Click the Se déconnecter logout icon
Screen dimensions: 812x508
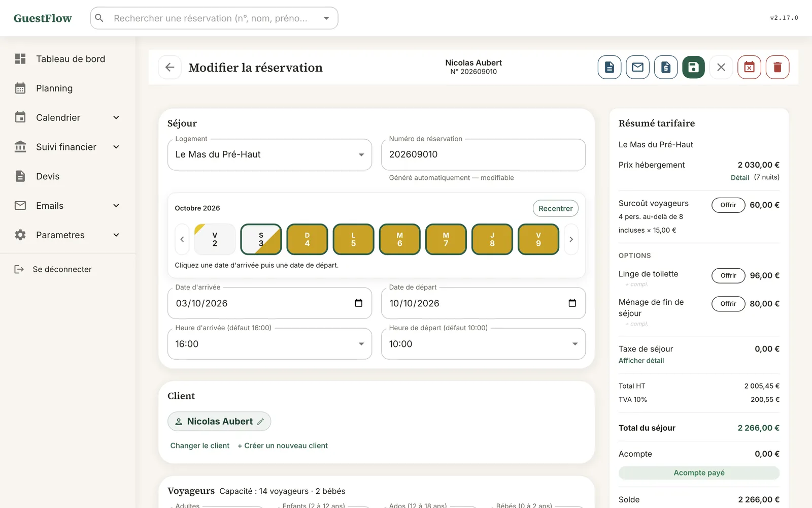pos(19,269)
